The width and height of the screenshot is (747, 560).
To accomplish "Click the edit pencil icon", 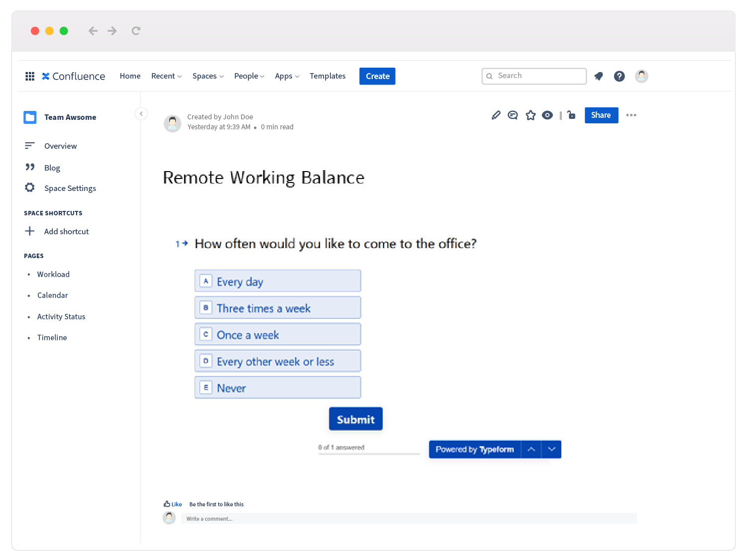I will 496,115.
